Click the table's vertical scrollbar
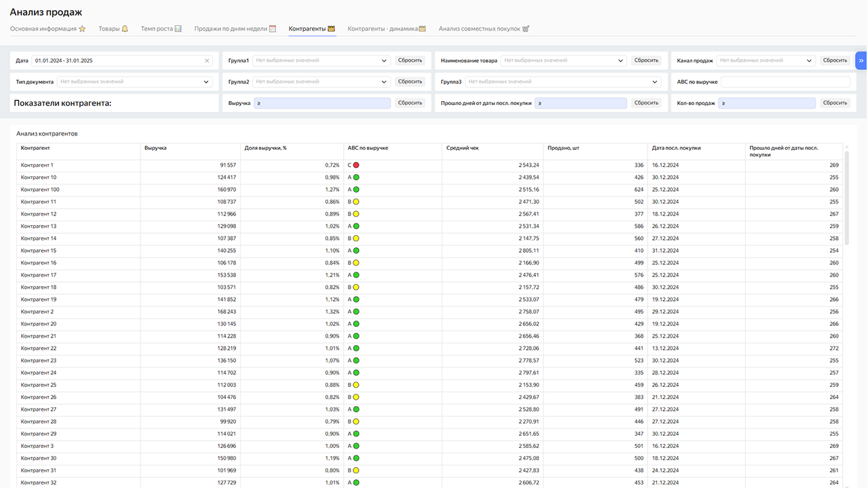Image resolution: width=868 pixels, height=488 pixels. (x=846, y=197)
